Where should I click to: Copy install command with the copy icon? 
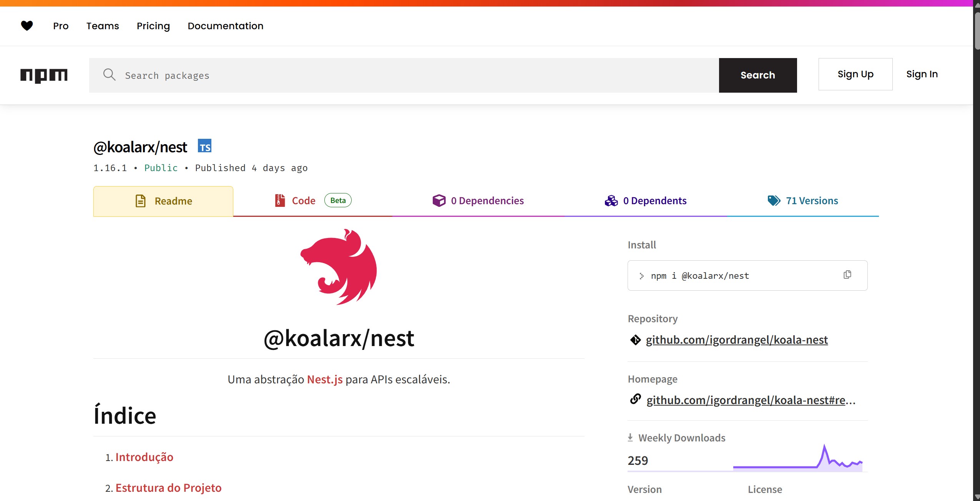coord(847,275)
